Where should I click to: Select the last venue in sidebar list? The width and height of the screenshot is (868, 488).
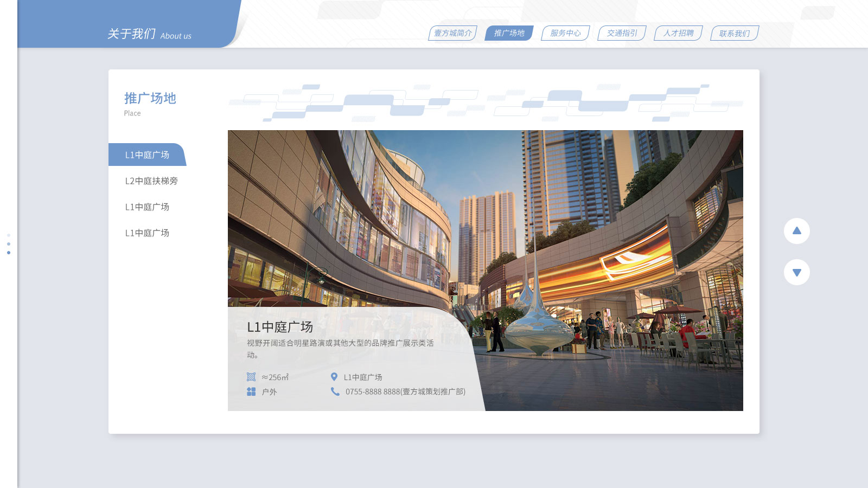click(x=147, y=233)
